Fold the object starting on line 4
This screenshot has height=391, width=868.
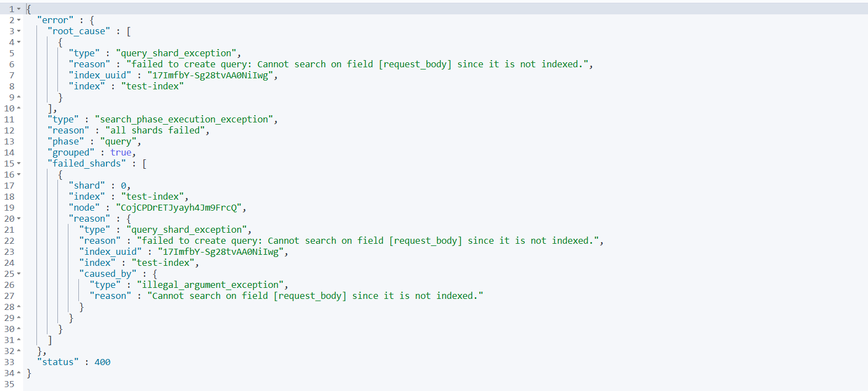click(19, 42)
